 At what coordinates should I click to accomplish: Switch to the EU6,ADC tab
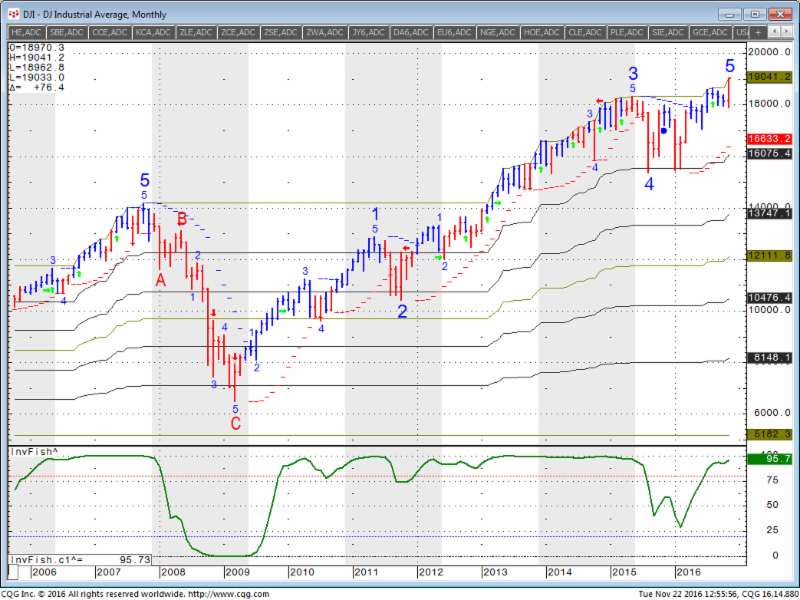454,32
